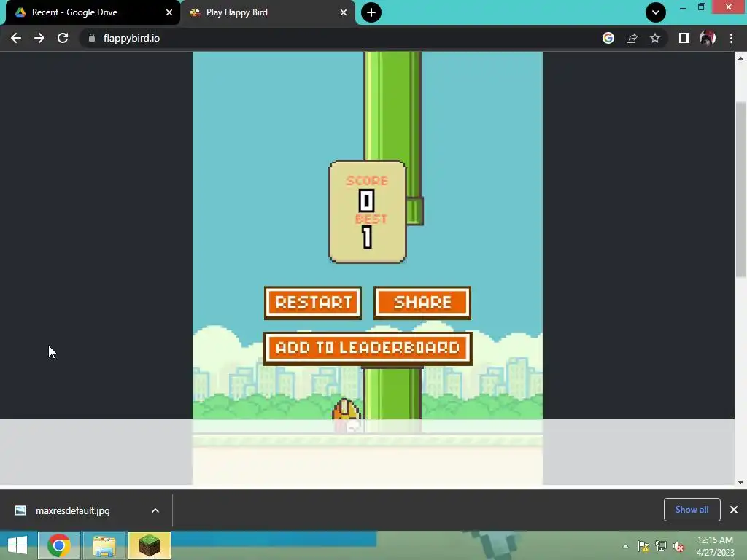Open the Chrome profile avatar

click(x=708, y=38)
